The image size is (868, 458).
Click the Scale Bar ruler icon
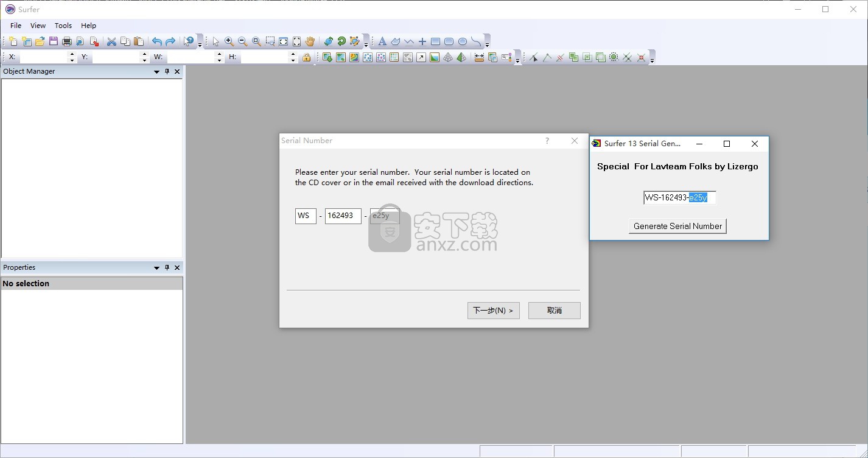(479, 57)
